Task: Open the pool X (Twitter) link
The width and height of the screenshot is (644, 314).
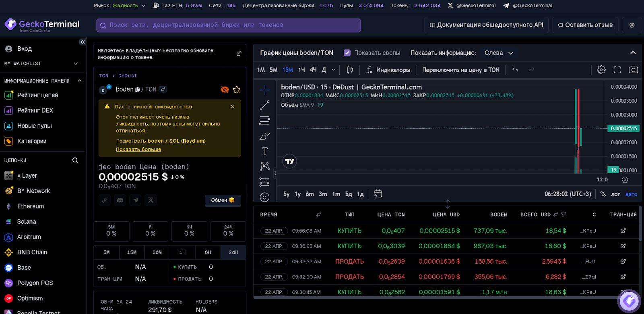Action: click(151, 200)
